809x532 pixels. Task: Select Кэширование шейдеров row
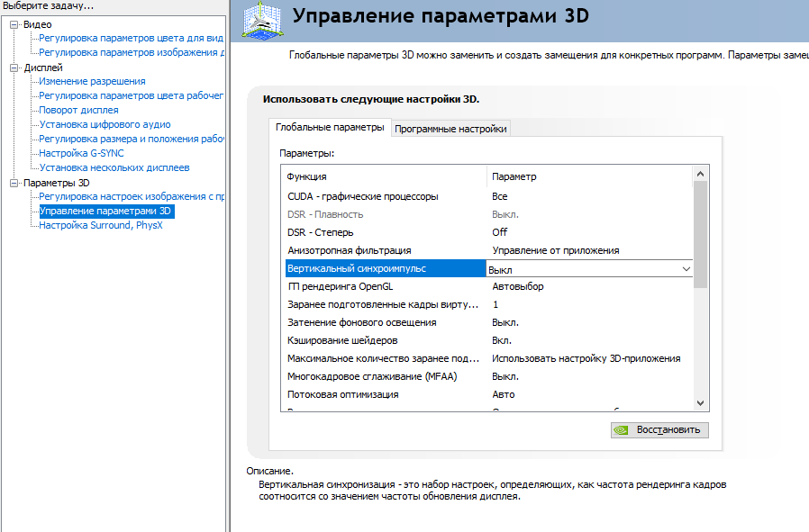(x=488, y=341)
